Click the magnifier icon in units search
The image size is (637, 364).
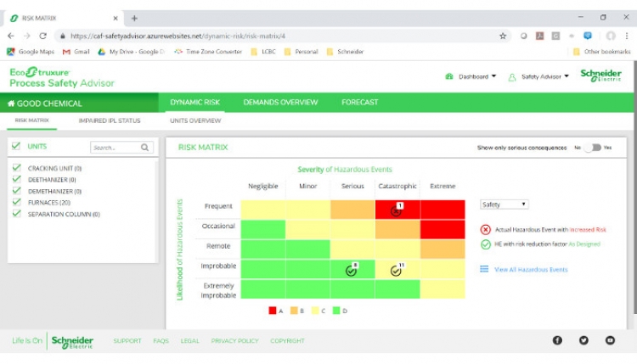pos(145,148)
